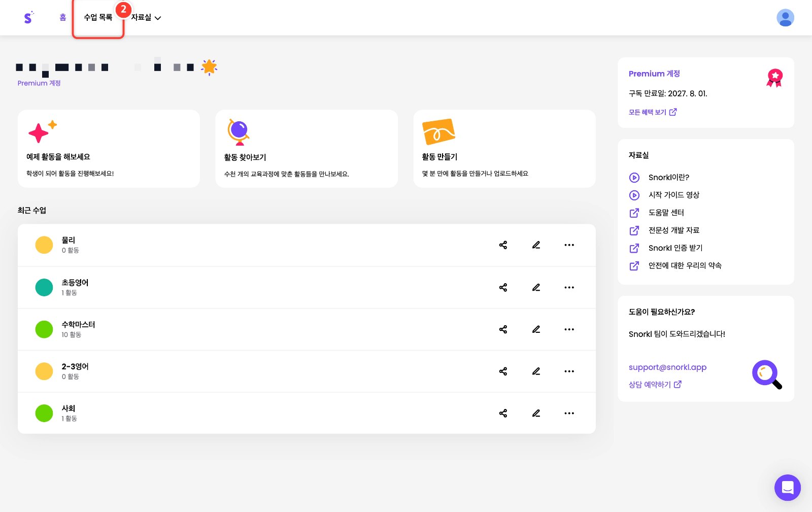Open the 도움말 센터 link
Screen dimensions: 812x512
pyautogui.click(x=657, y=213)
